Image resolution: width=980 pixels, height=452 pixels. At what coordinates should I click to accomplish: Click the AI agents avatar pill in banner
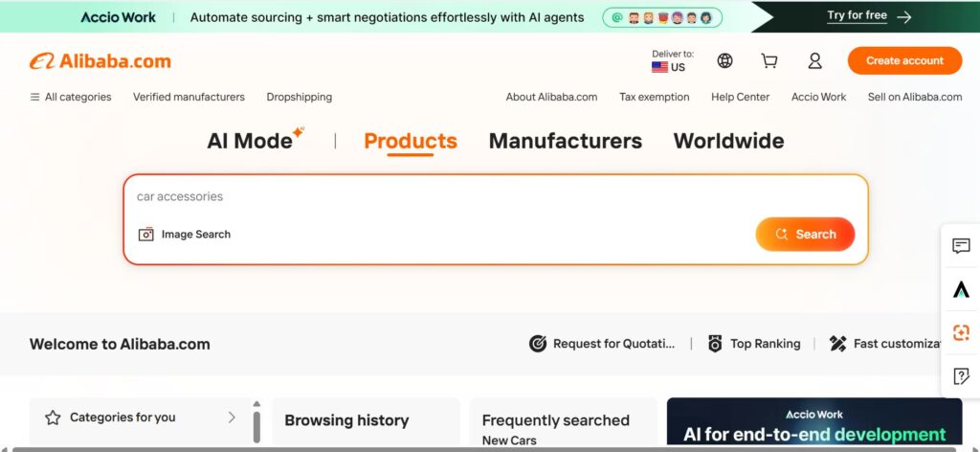[662, 17]
